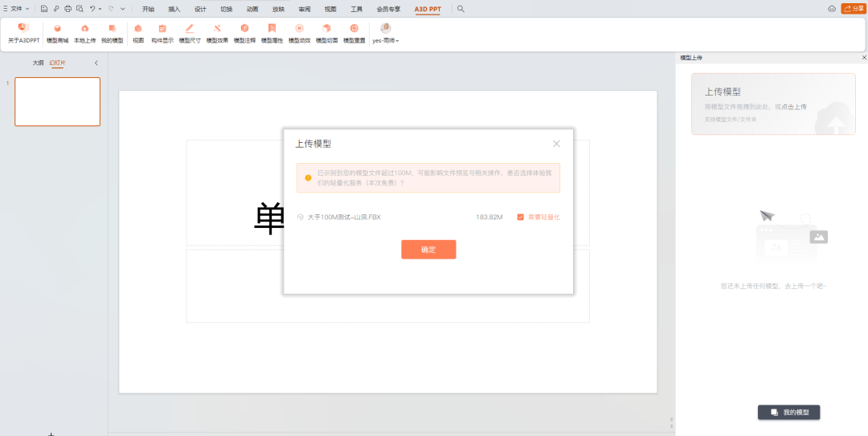Open the 模型商城 model store
The width and height of the screenshot is (868, 436).
[x=57, y=34]
